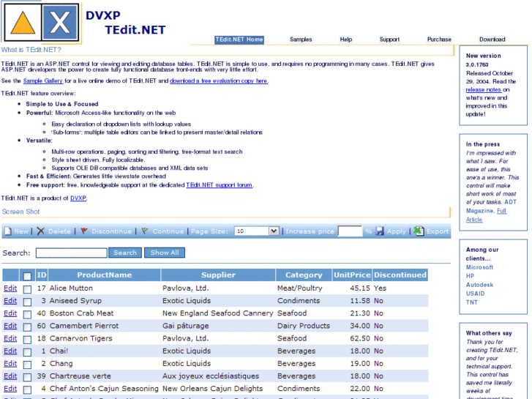The width and height of the screenshot is (532, 399).
Task: Click the 62.50 unit price cell
Action: pos(360,338)
